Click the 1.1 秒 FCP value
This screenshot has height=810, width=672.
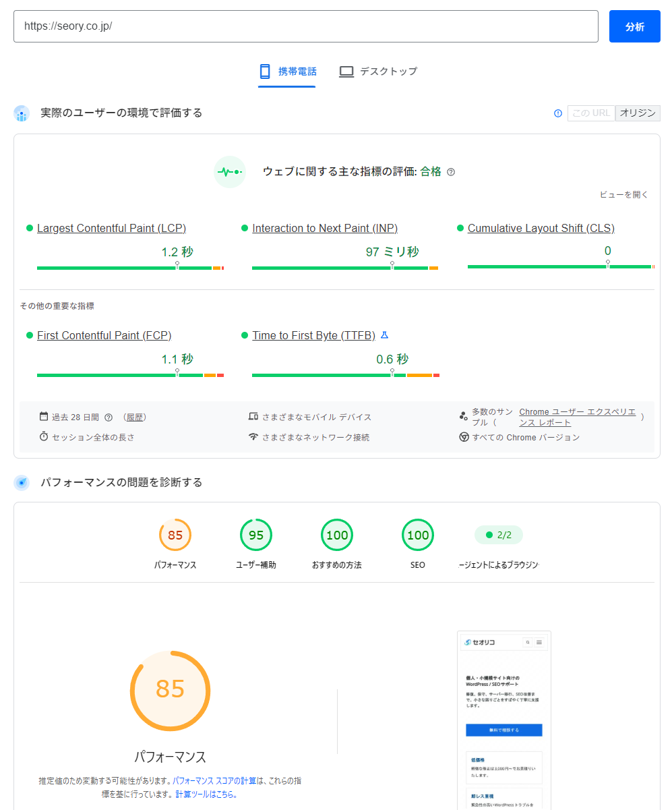[x=177, y=359]
